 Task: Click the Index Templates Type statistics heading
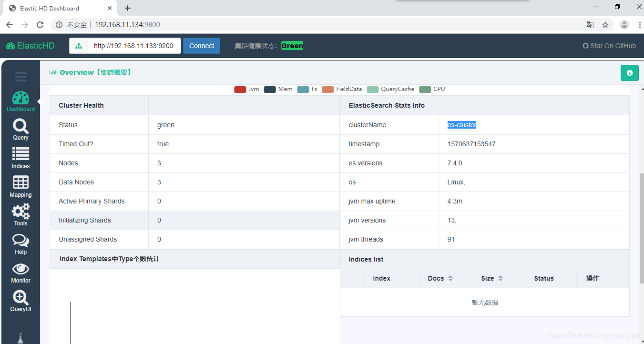tap(110, 259)
